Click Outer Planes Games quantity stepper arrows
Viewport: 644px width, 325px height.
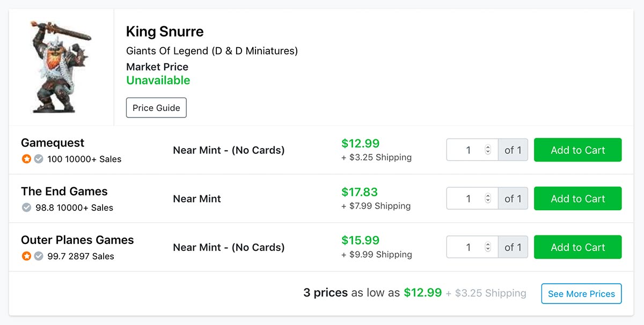pos(488,247)
